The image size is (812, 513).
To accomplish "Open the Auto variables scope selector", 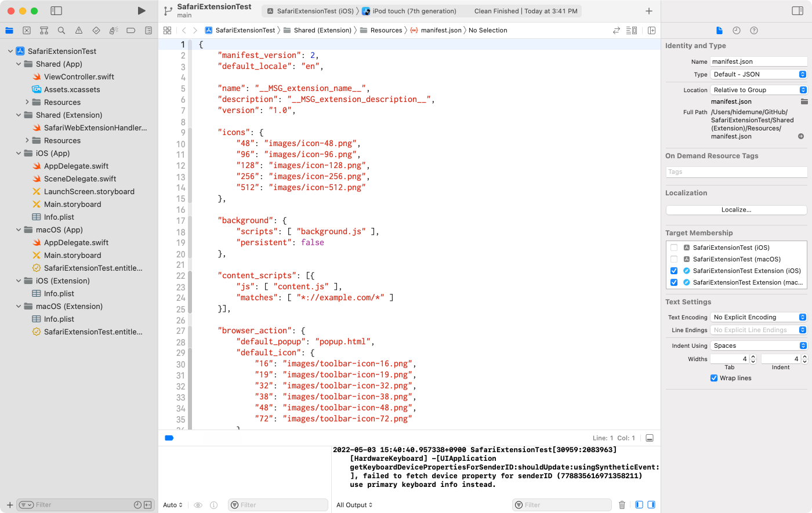I will [x=173, y=505].
